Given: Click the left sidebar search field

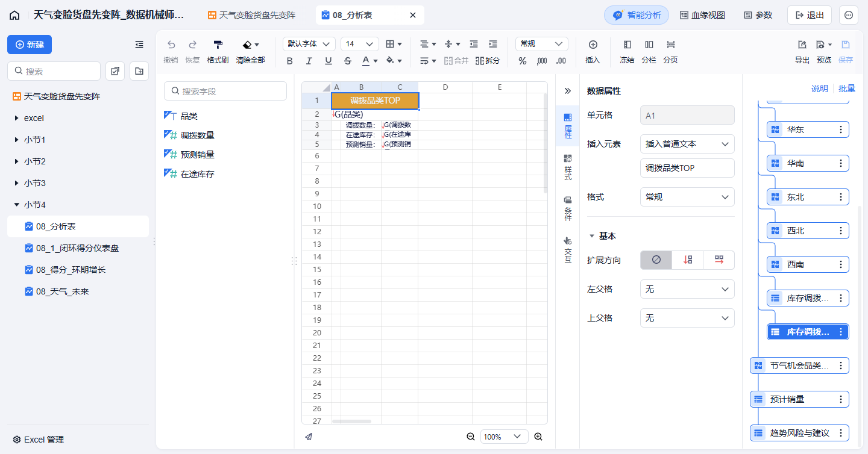Looking at the screenshot, I should point(54,71).
